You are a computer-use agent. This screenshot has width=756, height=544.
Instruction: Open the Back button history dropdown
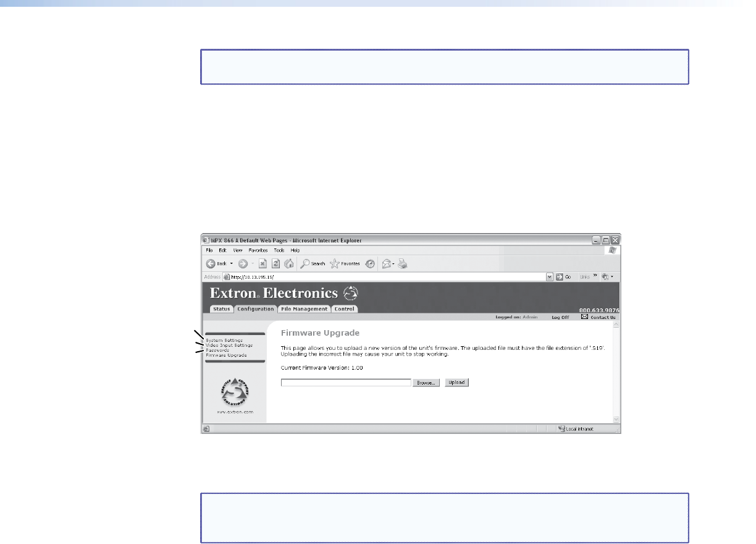point(232,263)
